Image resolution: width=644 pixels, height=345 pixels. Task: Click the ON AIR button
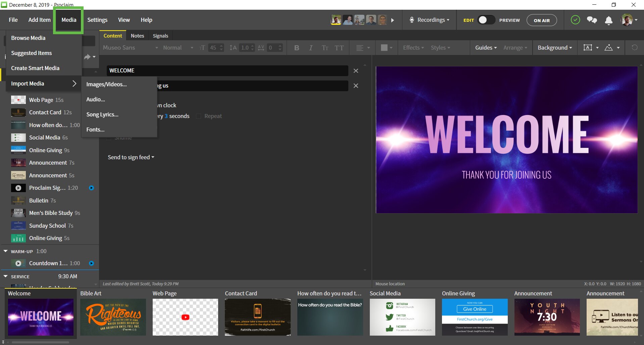542,20
